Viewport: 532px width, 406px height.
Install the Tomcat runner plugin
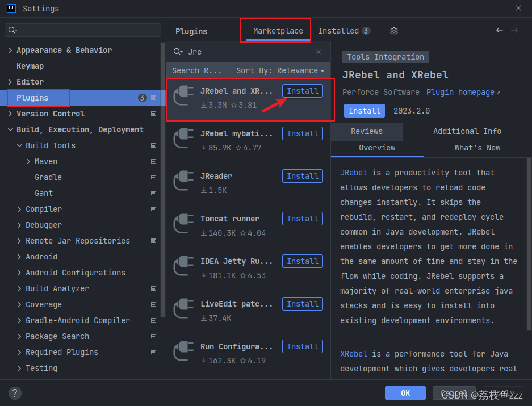coord(302,219)
